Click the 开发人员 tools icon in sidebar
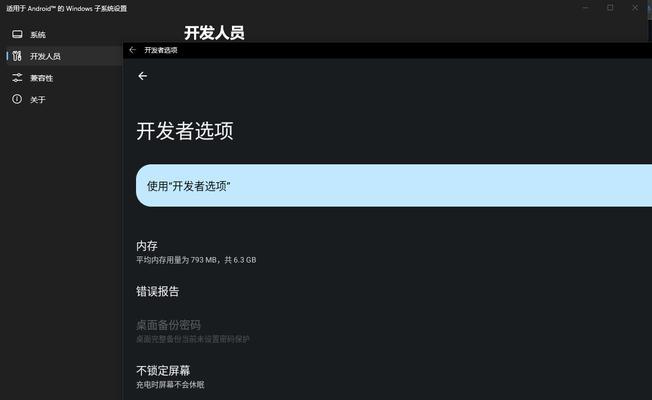The image size is (652, 400). [x=17, y=56]
